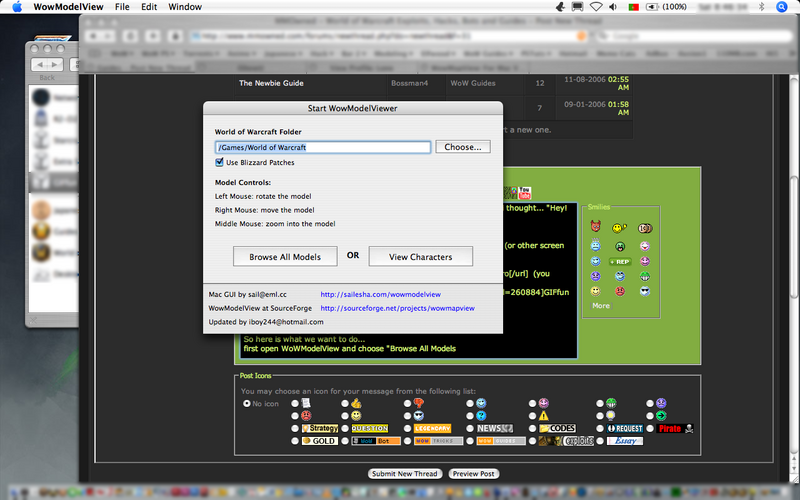Click Preview Post button
Image resolution: width=800 pixels, height=500 pixels.
pyautogui.click(x=473, y=473)
